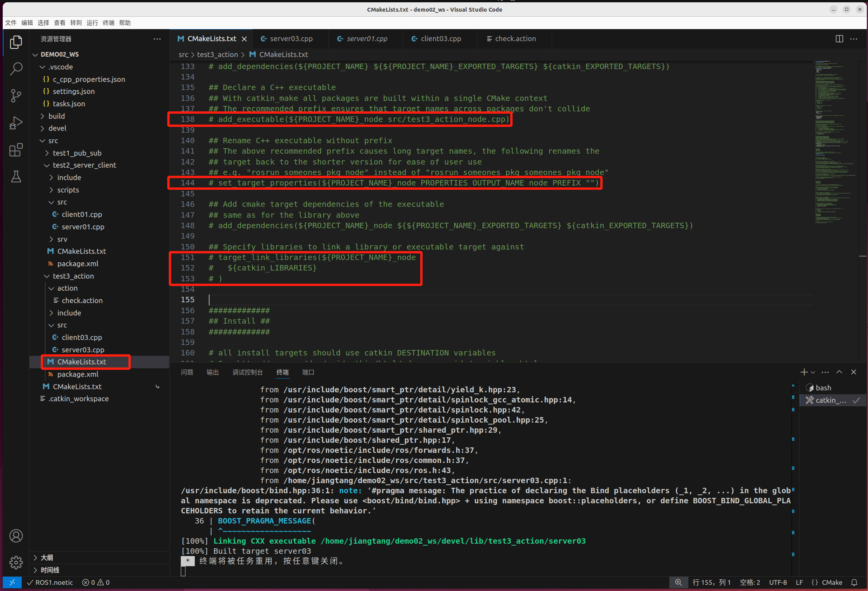Open the Manage settings gear icon
This screenshot has height=591, width=868.
[x=16, y=562]
